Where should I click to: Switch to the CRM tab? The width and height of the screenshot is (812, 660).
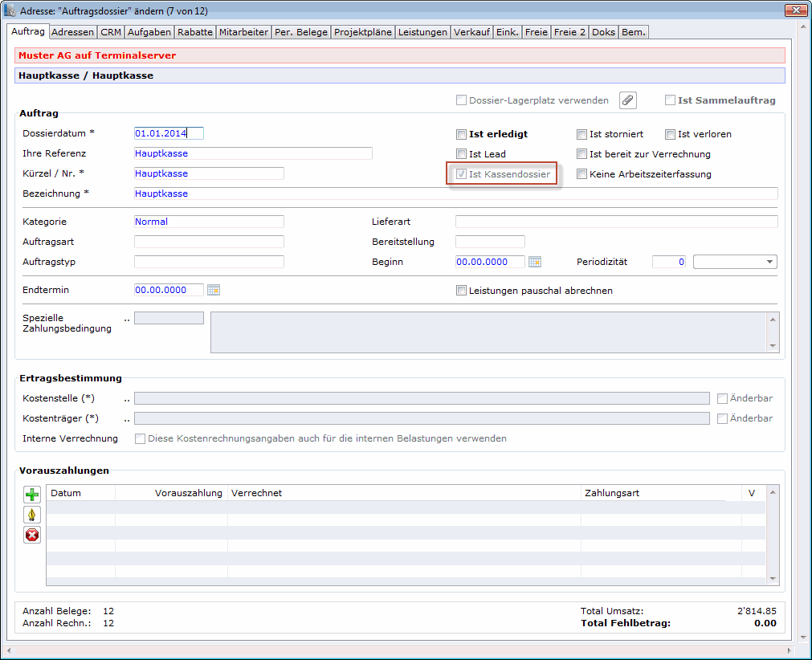click(109, 32)
